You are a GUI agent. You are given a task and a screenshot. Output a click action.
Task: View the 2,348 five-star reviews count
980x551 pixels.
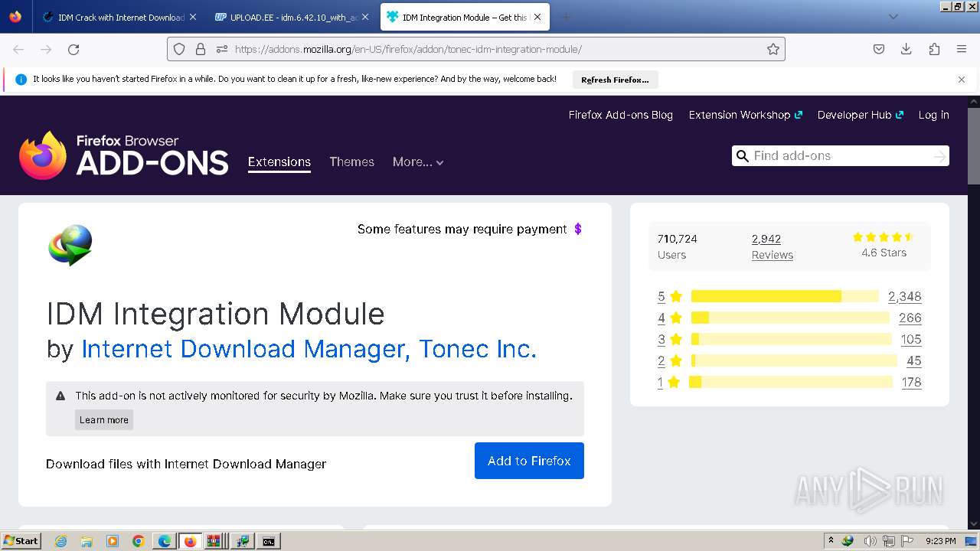click(905, 296)
